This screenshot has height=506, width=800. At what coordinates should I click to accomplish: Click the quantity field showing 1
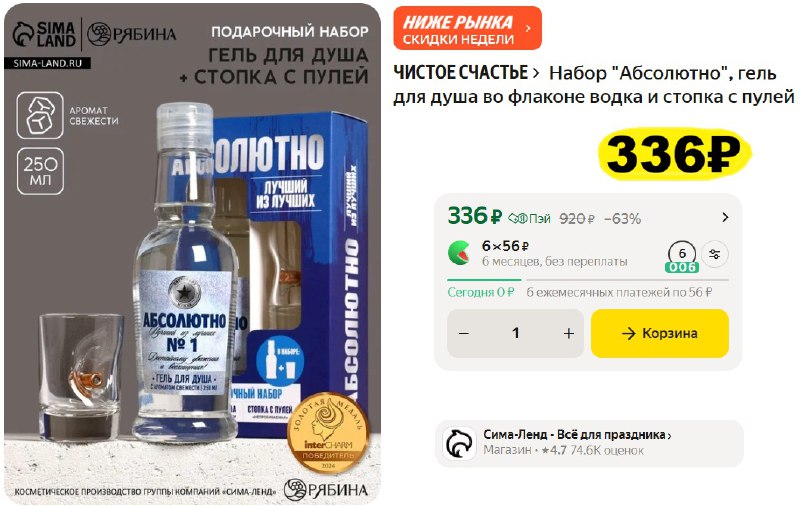pos(516,334)
